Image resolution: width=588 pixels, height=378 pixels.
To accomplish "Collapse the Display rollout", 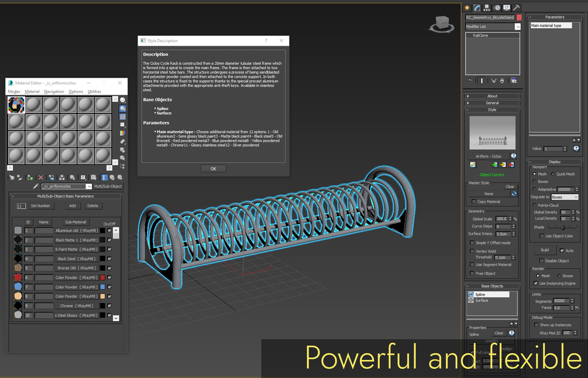I will [x=555, y=161].
